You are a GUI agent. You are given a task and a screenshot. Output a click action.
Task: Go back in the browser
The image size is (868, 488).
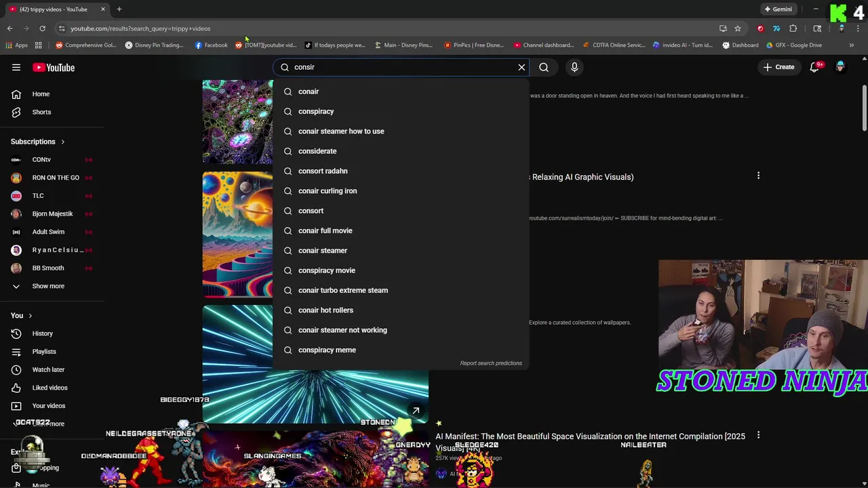pyautogui.click(x=9, y=28)
